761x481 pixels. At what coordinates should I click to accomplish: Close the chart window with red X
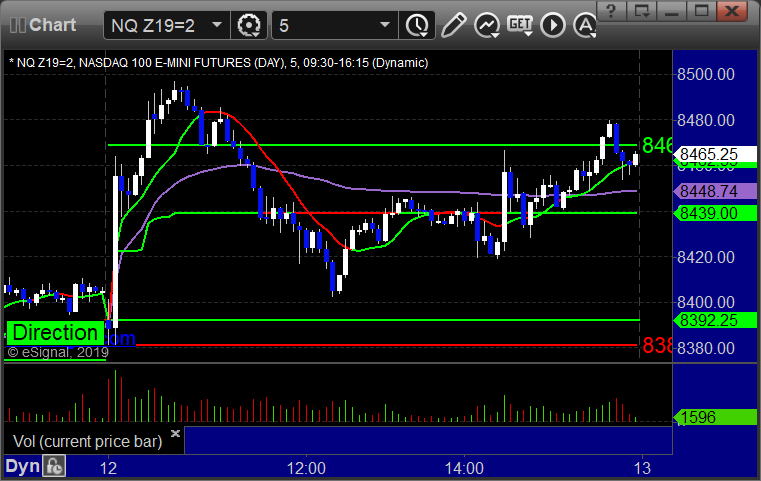click(732, 10)
